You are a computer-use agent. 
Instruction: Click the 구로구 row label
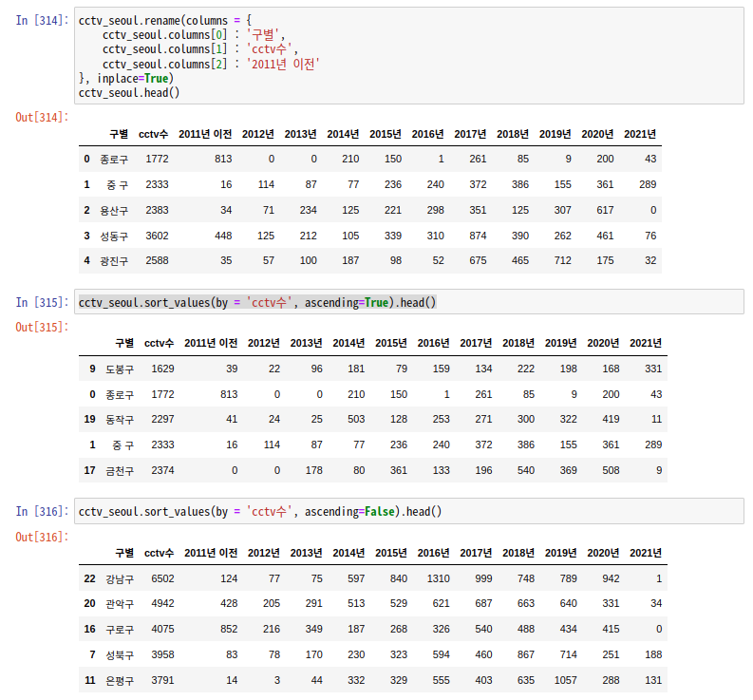pos(120,630)
